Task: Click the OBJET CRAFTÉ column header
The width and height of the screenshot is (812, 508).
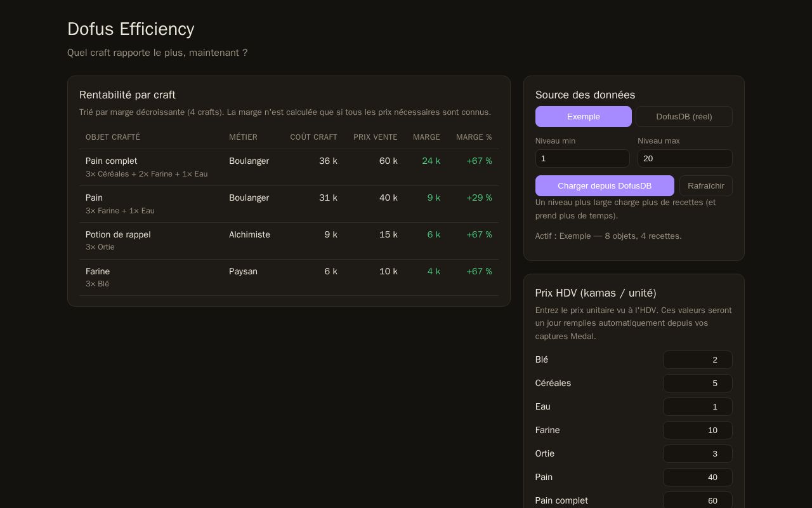Action: pos(113,137)
